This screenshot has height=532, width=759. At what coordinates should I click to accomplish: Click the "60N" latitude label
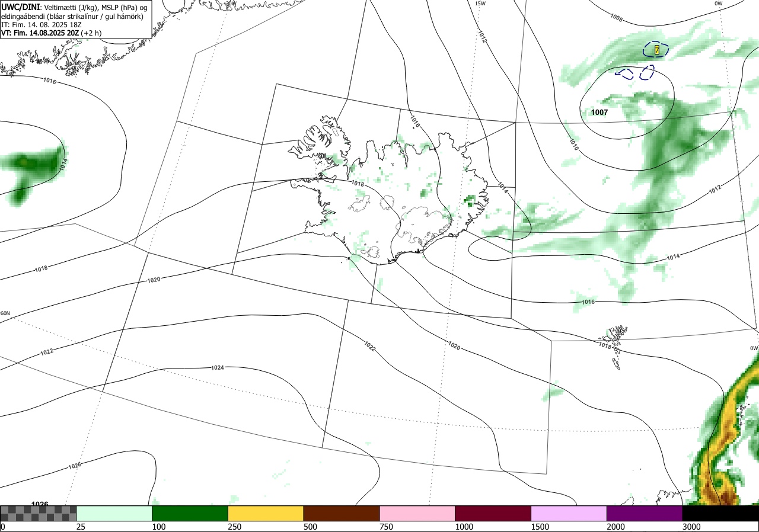(x=5, y=313)
